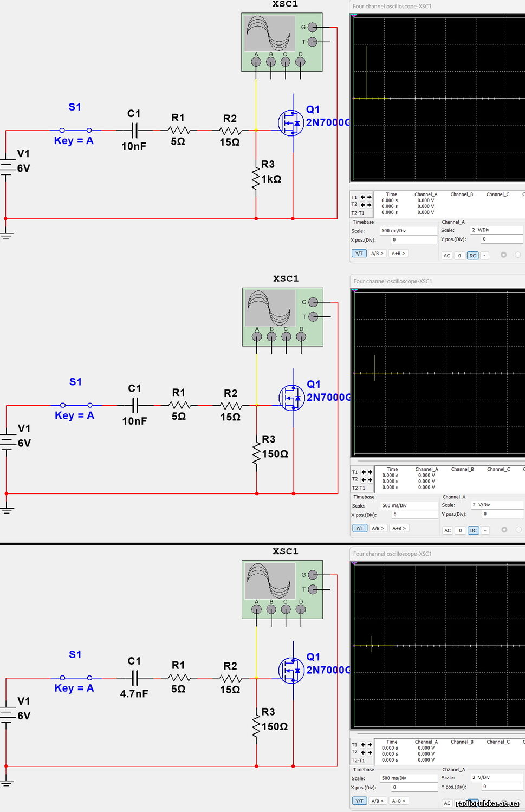Select the XSC1 oscilloscope in the 4.7nF circuit
525x812 pixels.
282,589
